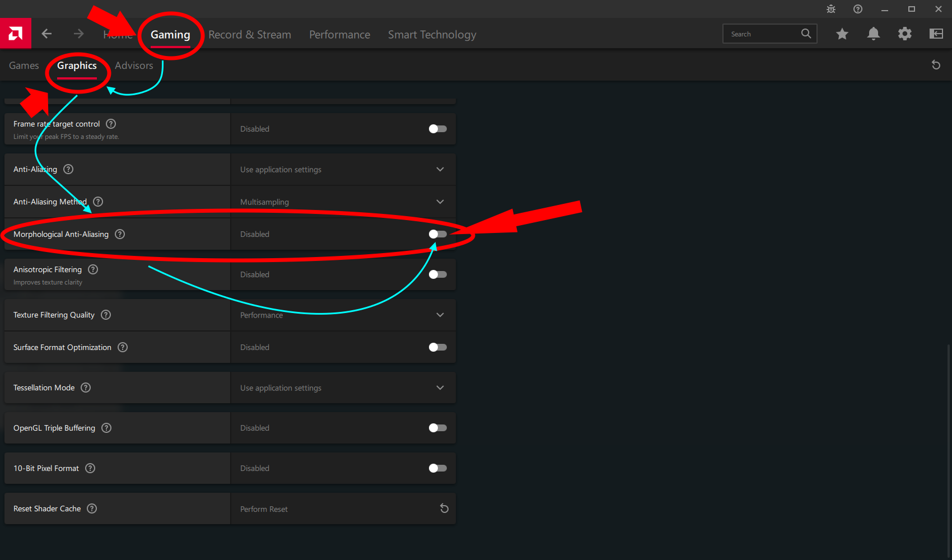Open settings gear icon
Screen dimensions: 952x560
905,34
